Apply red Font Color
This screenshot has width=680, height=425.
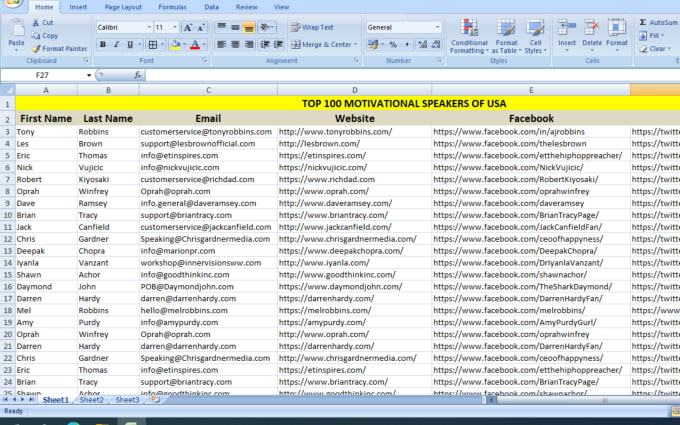click(195, 44)
